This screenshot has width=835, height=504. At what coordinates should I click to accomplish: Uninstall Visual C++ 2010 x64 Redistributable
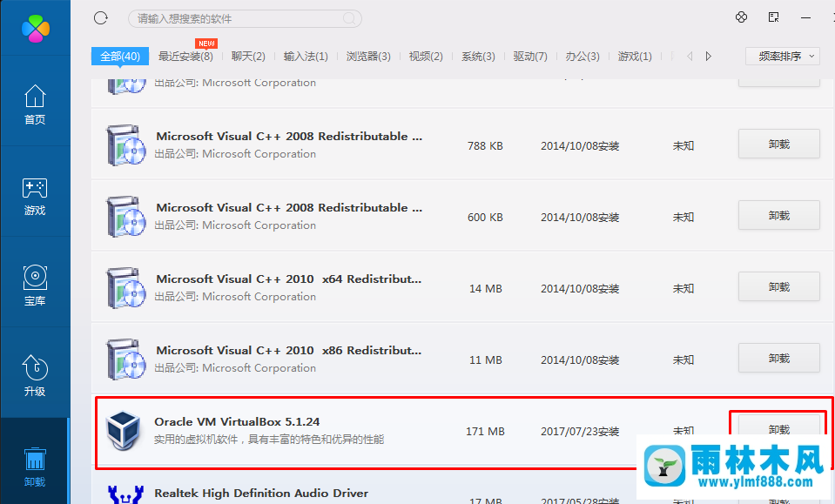coord(779,286)
